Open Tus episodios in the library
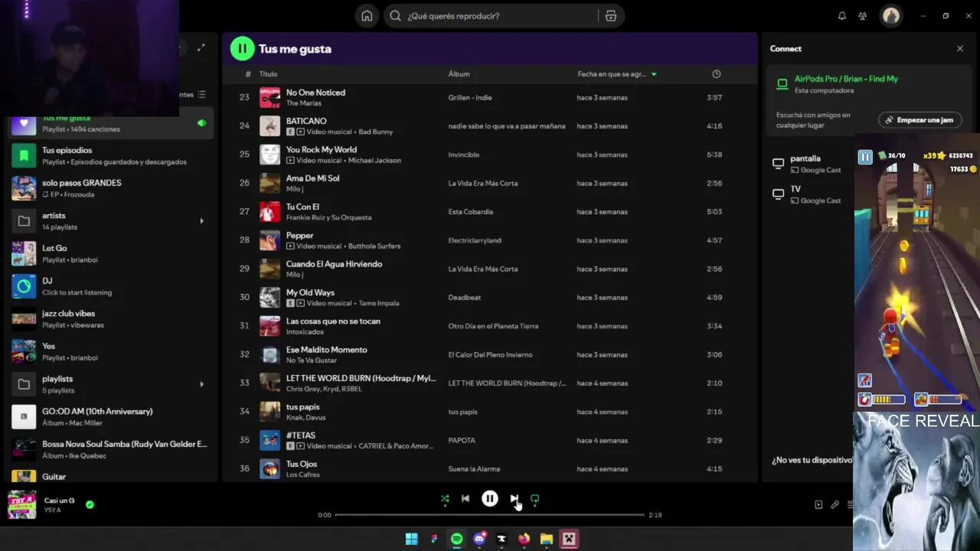Screen dimensions: 980x551 point(112,155)
